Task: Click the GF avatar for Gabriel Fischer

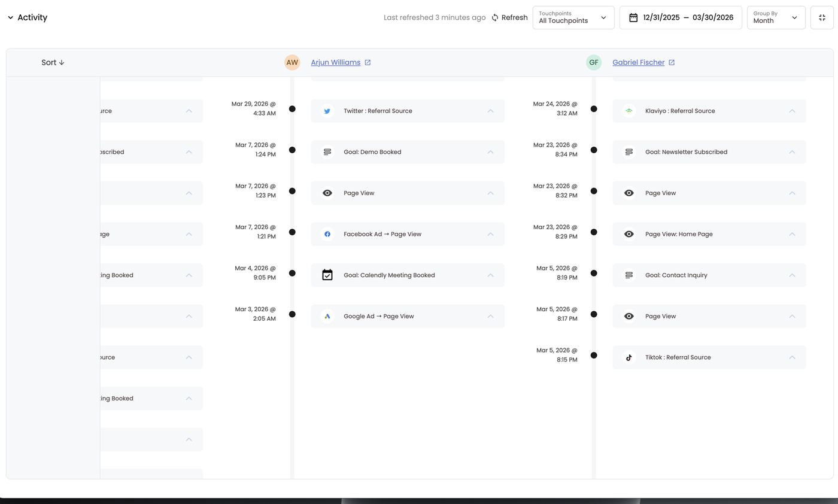Action: pyautogui.click(x=594, y=62)
